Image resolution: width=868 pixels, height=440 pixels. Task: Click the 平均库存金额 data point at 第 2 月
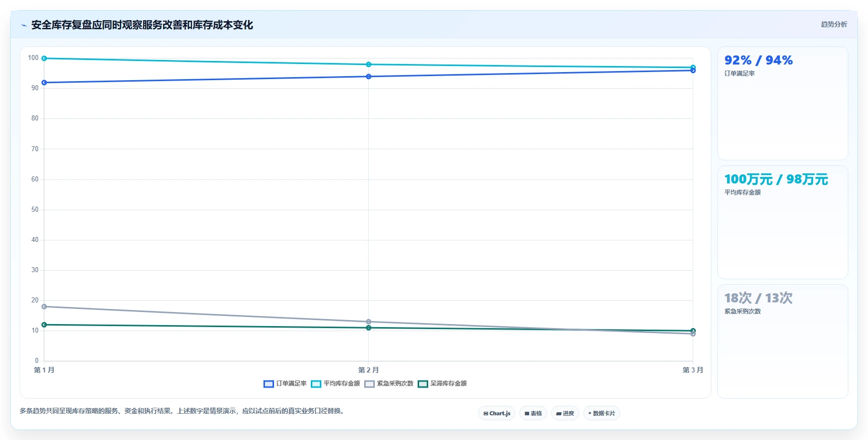pyautogui.click(x=369, y=65)
